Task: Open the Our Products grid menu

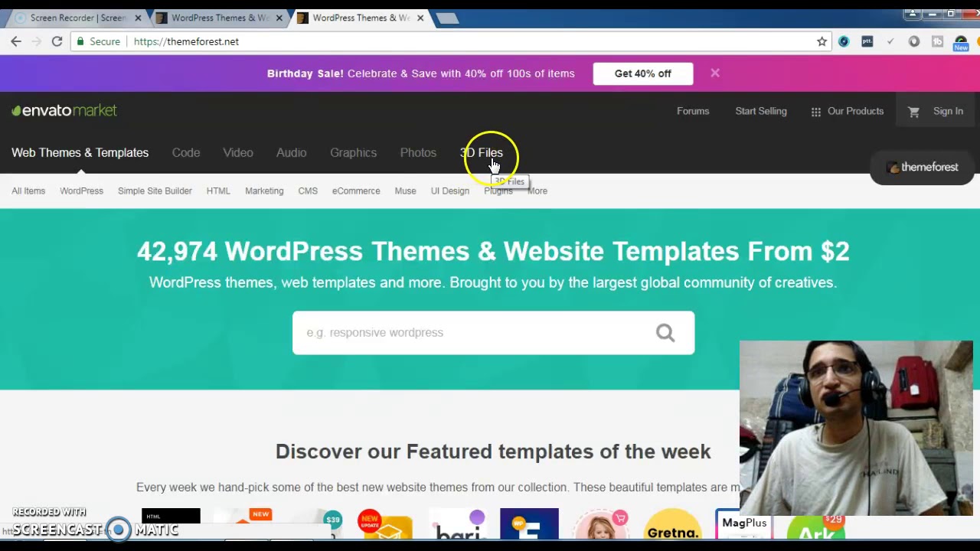Action: click(847, 111)
